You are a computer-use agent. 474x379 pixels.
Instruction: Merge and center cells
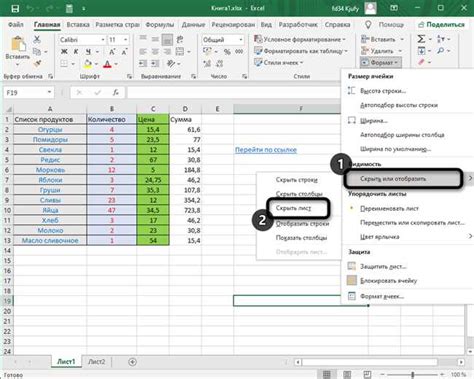pos(180,52)
